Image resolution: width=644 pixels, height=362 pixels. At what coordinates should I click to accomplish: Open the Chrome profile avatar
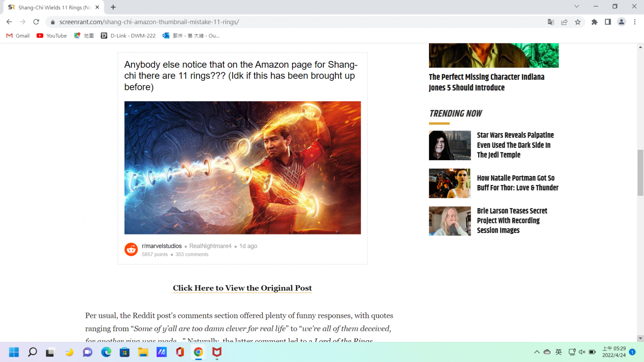[x=621, y=22]
